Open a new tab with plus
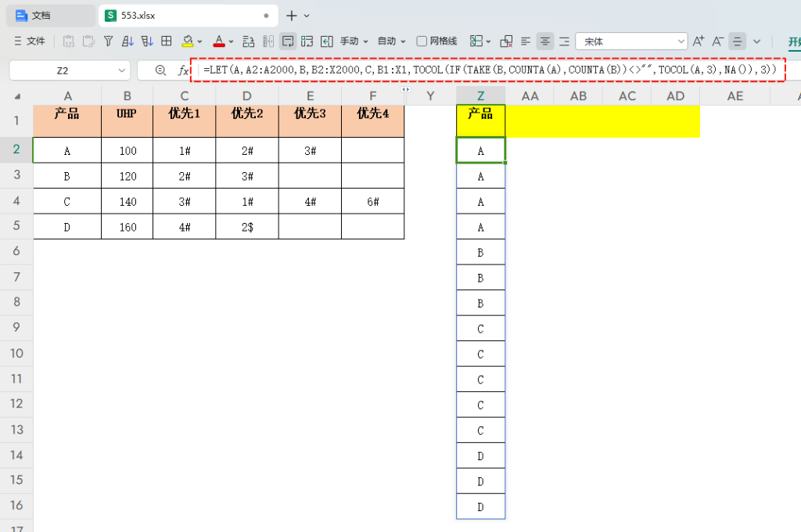The width and height of the screenshot is (801, 532). [x=291, y=16]
